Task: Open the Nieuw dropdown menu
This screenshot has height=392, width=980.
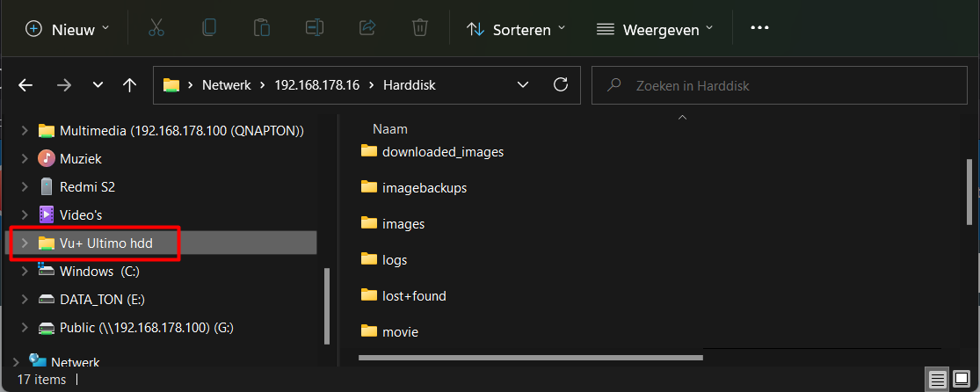Action: (68, 29)
